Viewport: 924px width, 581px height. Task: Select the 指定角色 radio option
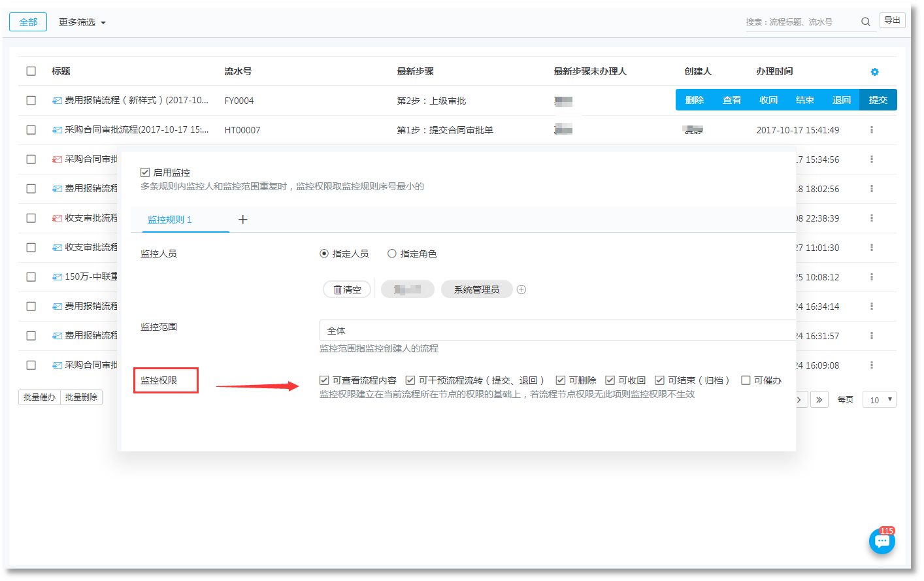click(x=392, y=254)
